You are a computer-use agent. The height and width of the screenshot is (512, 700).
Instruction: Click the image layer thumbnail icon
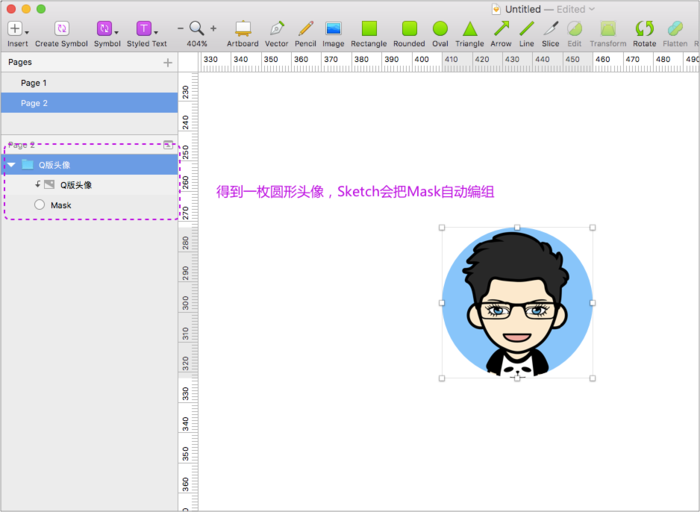pos(49,184)
